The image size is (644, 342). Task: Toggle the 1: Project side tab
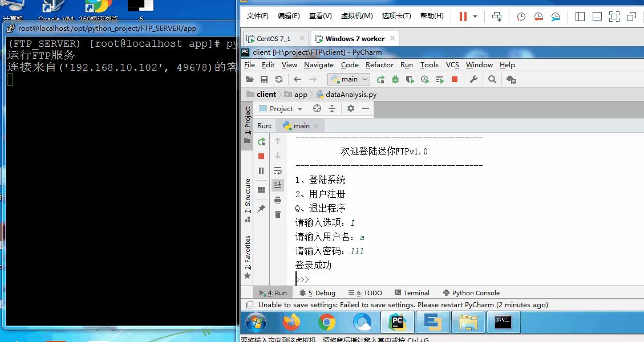[247, 124]
